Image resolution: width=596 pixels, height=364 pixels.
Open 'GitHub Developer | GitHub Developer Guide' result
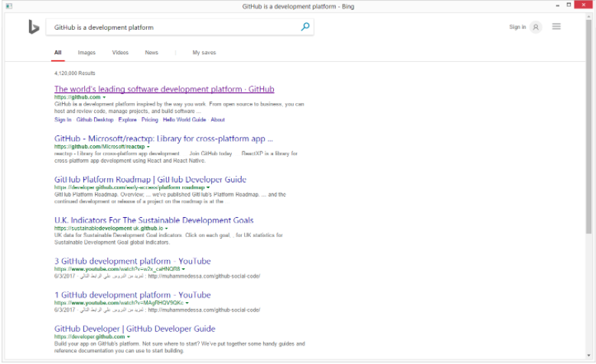point(135,329)
